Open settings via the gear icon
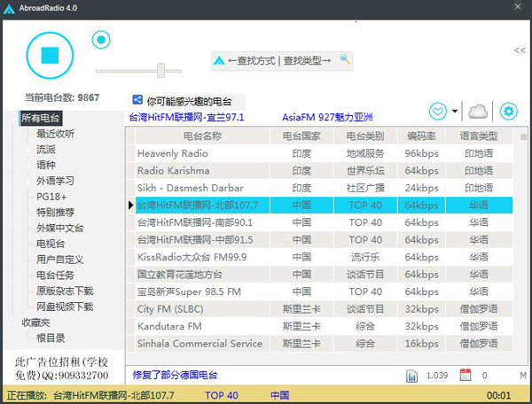The image size is (532, 404). point(508,111)
